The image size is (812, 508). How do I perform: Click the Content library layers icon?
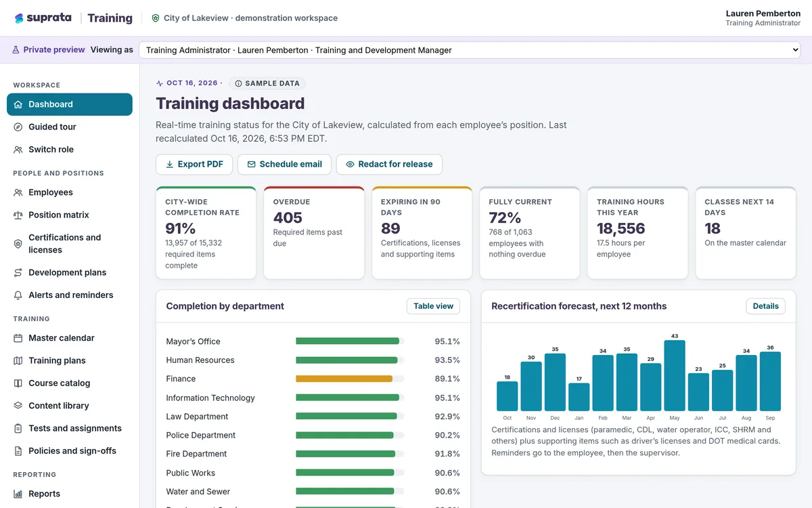18,406
